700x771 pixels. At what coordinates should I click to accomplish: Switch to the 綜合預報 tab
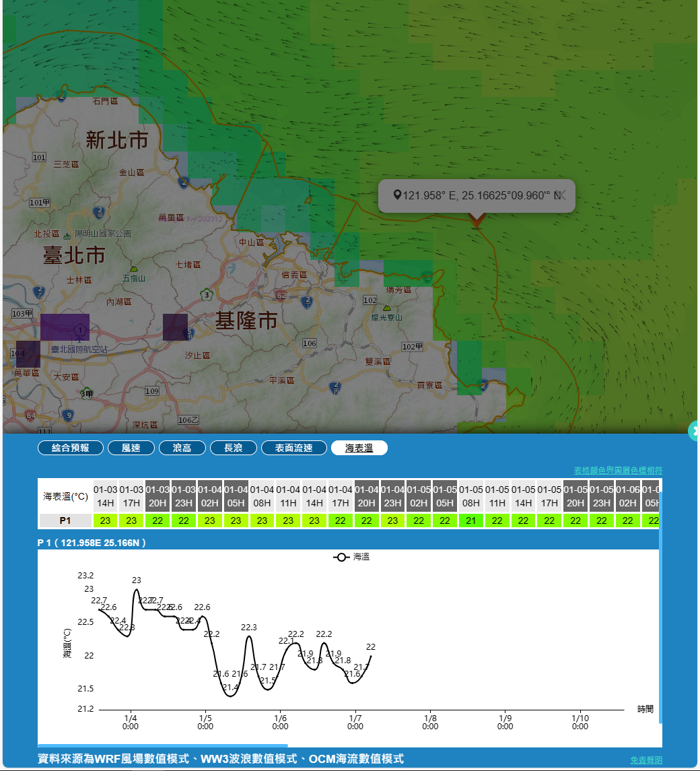click(71, 448)
